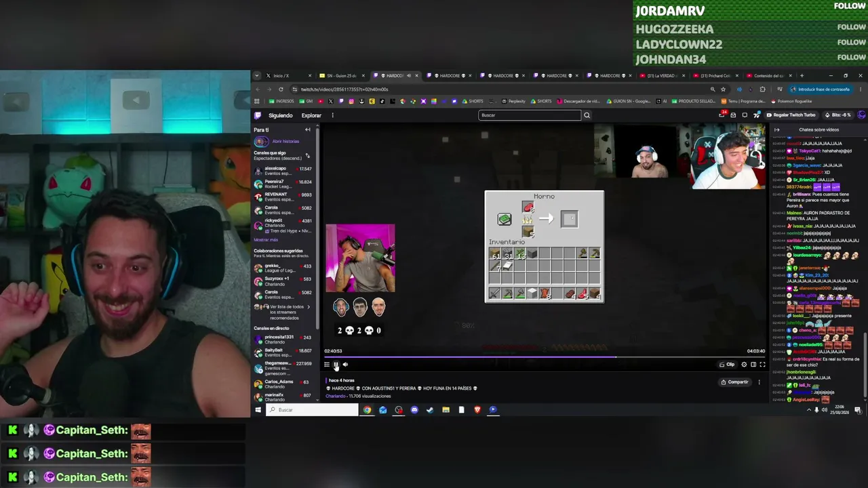Go back in the browser
This screenshot has width=868, height=488.
pyautogui.click(x=258, y=89)
